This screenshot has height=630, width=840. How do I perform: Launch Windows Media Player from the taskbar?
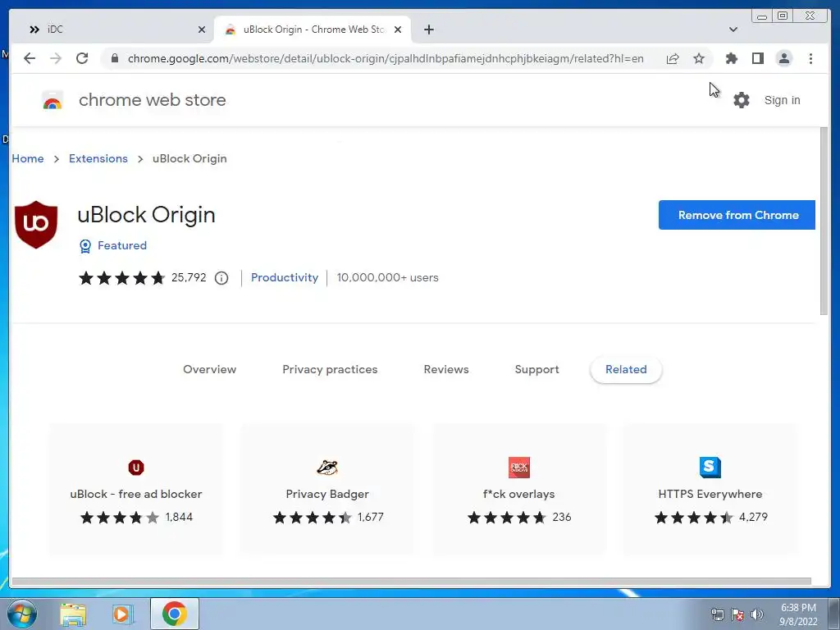(x=122, y=614)
